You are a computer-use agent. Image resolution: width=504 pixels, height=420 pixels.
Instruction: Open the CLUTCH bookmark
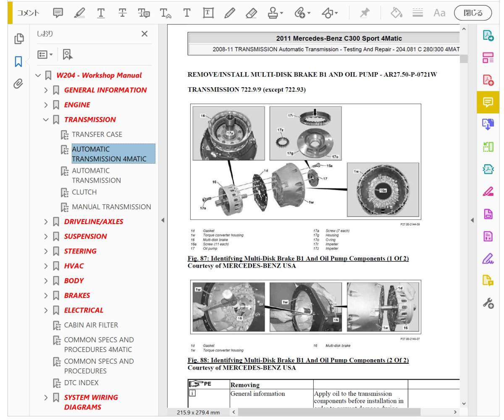84,192
